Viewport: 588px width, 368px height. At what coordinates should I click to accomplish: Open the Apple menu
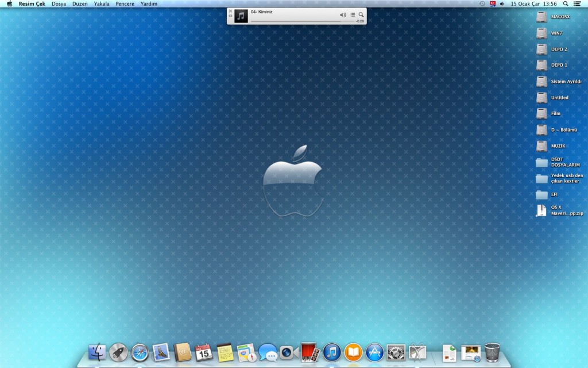[x=9, y=4]
